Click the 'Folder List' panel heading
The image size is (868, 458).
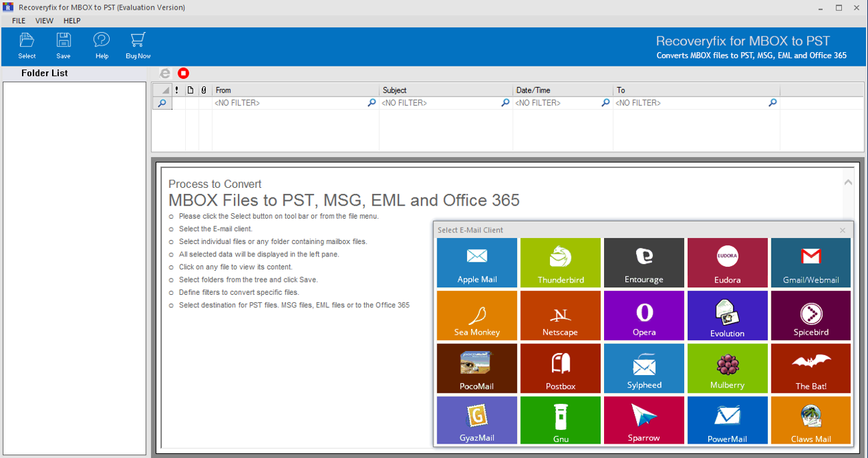pyautogui.click(x=45, y=73)
